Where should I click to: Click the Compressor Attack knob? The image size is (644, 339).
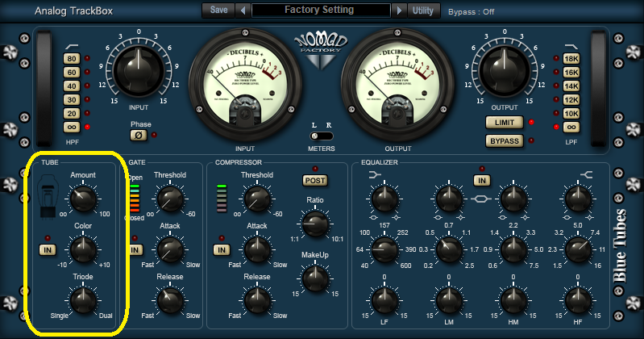pos(257,249)
